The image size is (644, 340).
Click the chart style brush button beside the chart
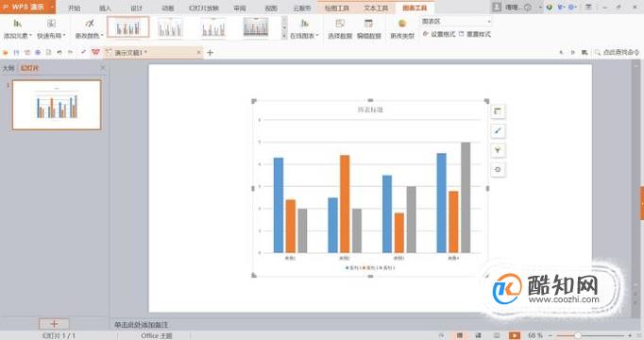coord(498,131)
